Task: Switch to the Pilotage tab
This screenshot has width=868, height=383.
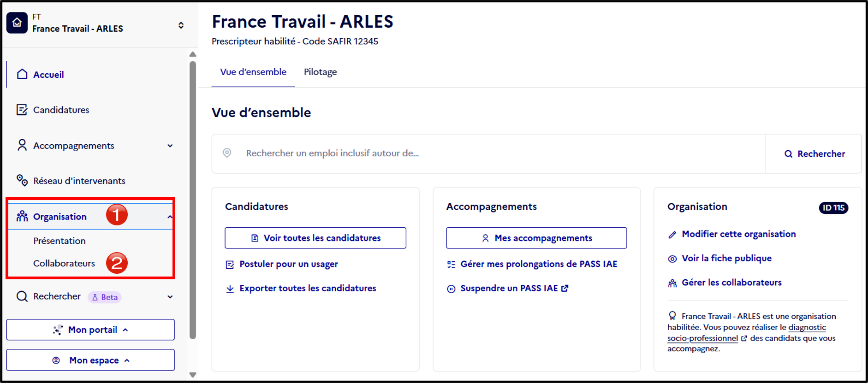Action: coord(320,72)
